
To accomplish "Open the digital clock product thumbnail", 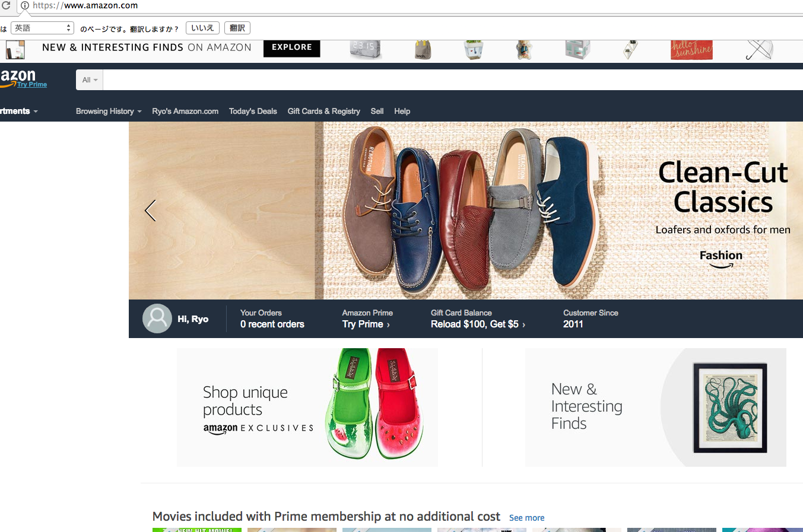I will (365, 50).
